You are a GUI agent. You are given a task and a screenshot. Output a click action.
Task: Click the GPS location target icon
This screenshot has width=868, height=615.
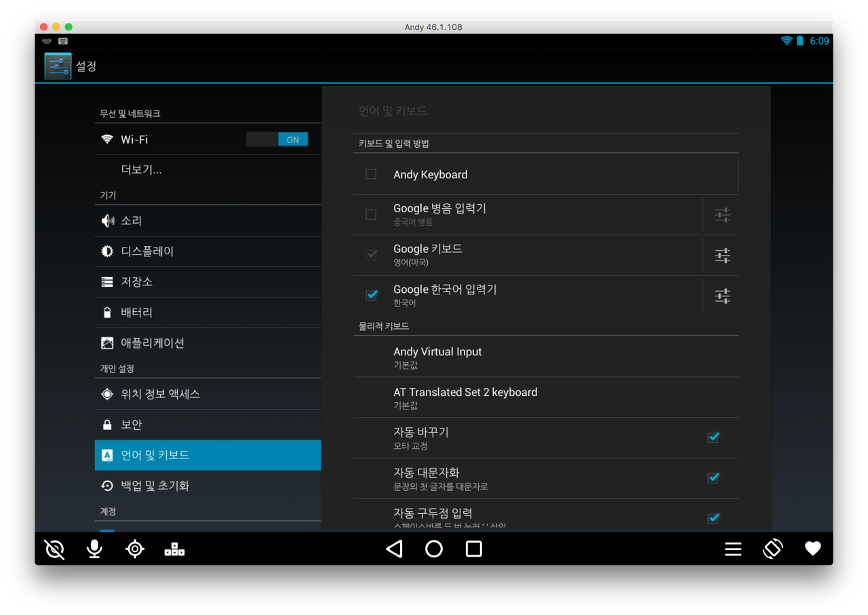click(135, 549)
